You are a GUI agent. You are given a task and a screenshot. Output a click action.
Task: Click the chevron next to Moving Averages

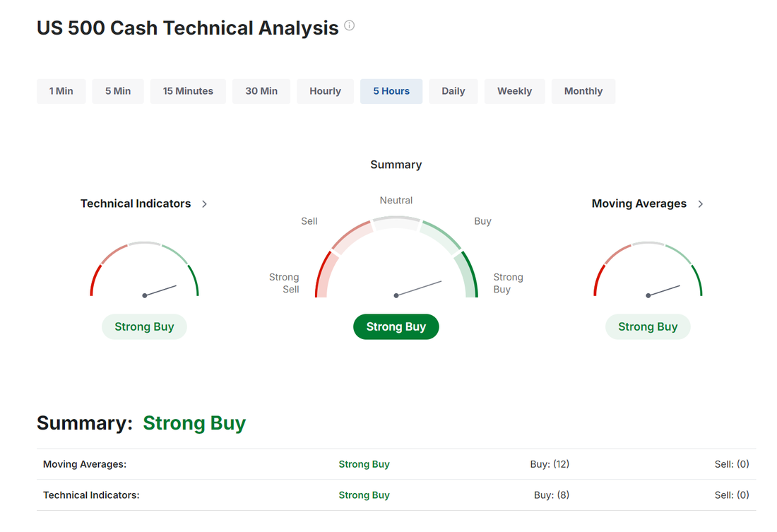click(701, 203)
